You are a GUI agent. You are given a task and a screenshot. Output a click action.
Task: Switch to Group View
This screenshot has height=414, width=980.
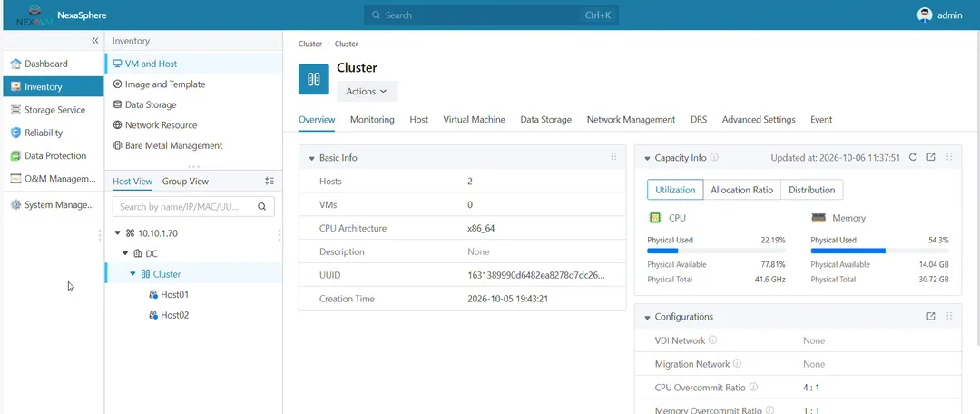point(186,182)
